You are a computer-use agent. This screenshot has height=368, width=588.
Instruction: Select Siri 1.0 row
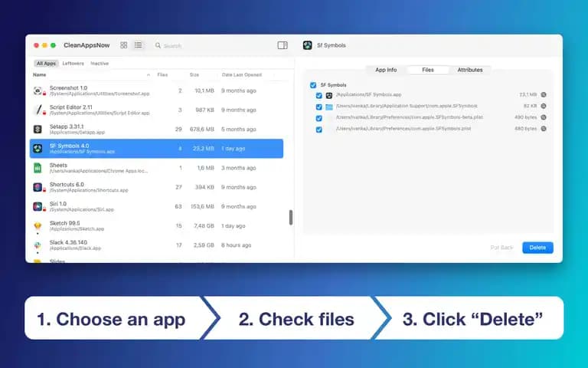pyautogui.click(x=156, y=206)
